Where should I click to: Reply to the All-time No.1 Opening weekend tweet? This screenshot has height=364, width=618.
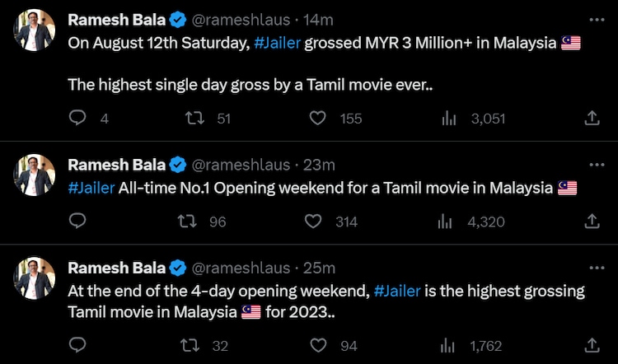click(77, 221)
